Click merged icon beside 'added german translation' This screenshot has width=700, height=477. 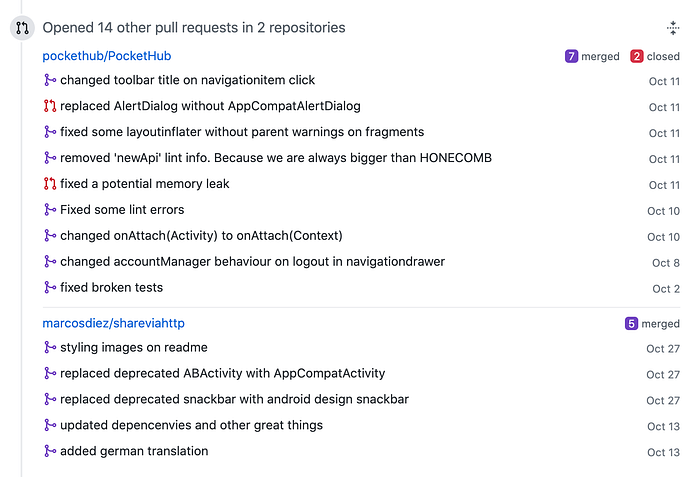click(50, 451)
